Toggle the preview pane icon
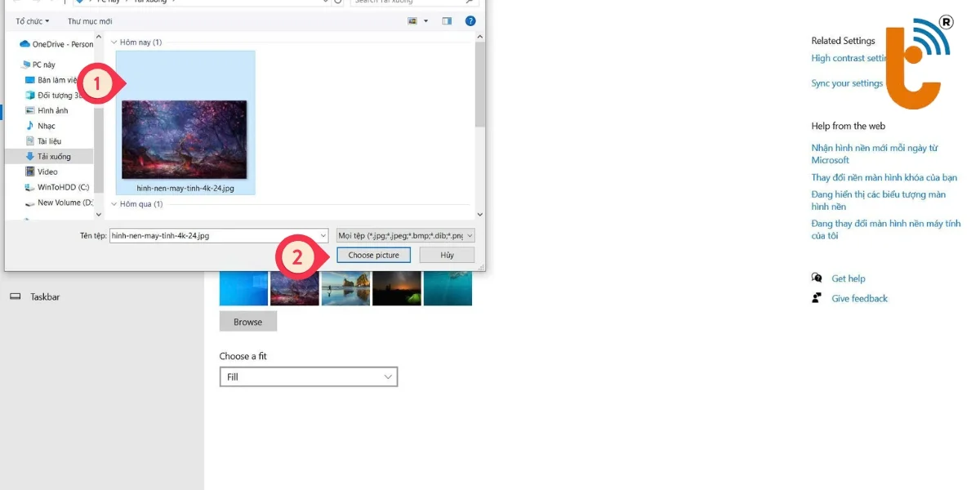This screenshot has width=980, height=490. point(447,21)
